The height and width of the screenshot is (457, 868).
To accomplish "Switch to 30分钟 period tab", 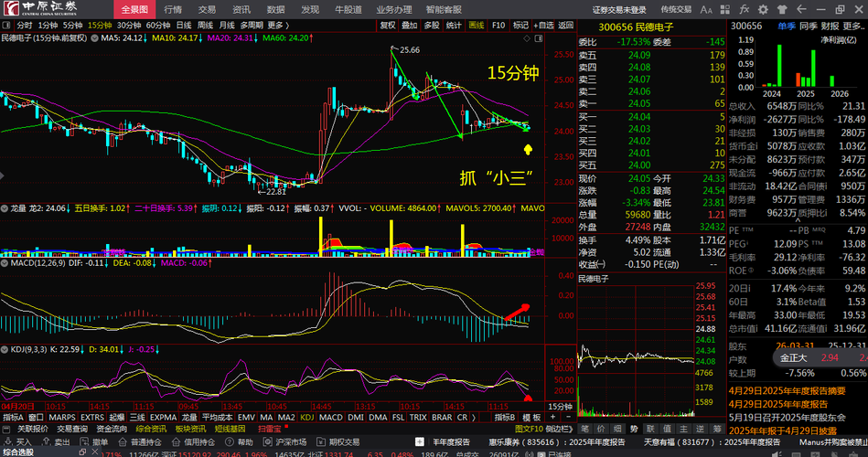I will coord(128,25).
